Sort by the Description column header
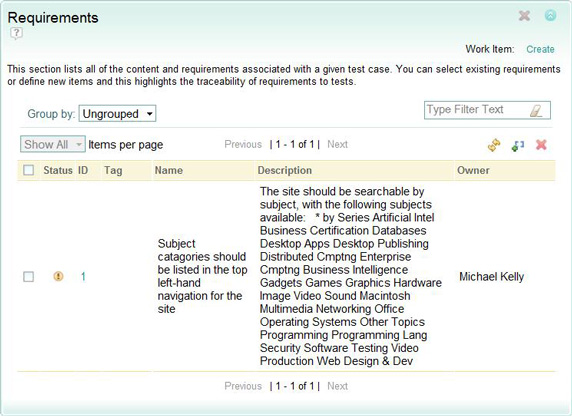Screen dimensions: 572x416 pyautogui.click(x=285, y=170)
